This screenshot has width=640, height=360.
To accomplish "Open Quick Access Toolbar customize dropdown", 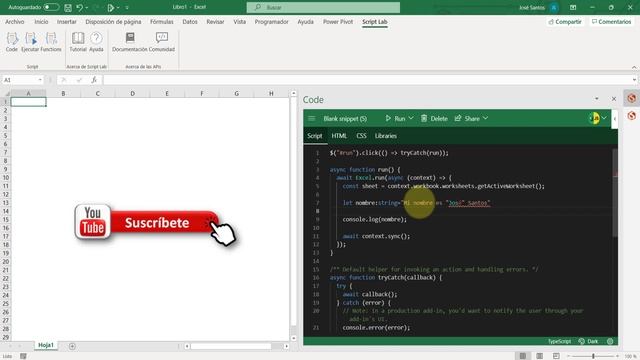I will tap(127, 8).
